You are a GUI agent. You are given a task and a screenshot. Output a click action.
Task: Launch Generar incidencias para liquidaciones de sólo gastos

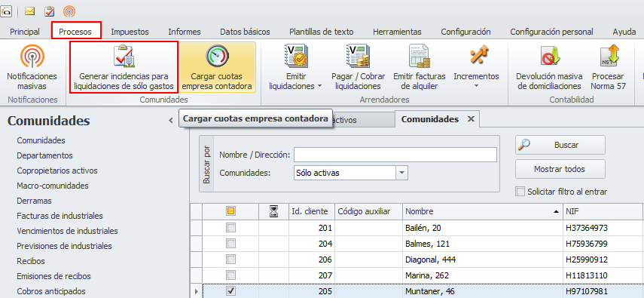point(124,67)
